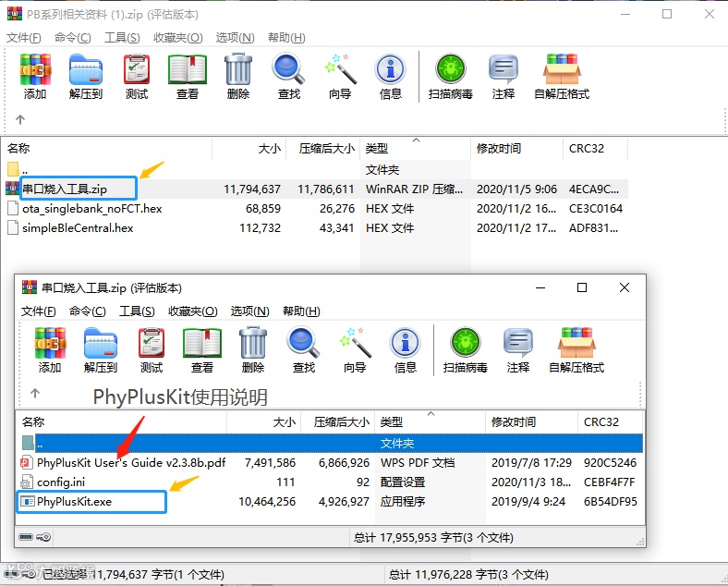Select the parent folder row in back window

(316, 169)
